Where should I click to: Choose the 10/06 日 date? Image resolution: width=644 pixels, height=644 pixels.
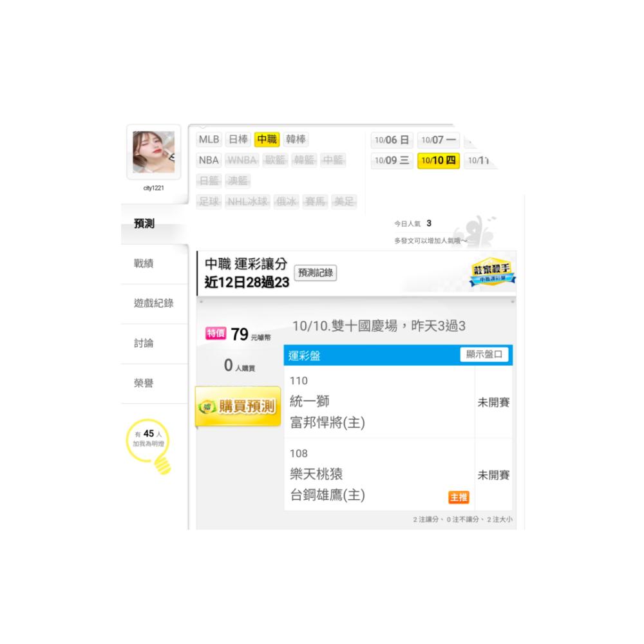coord(392,140)
